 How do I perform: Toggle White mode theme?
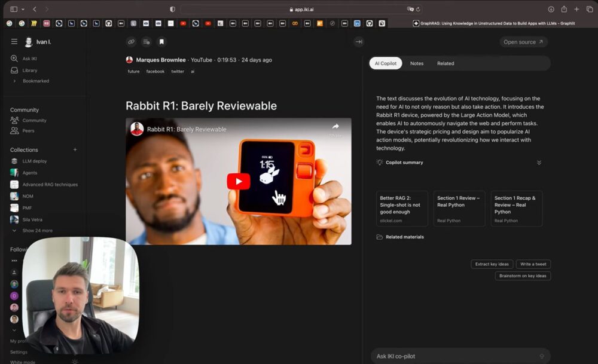click(23, 362)
